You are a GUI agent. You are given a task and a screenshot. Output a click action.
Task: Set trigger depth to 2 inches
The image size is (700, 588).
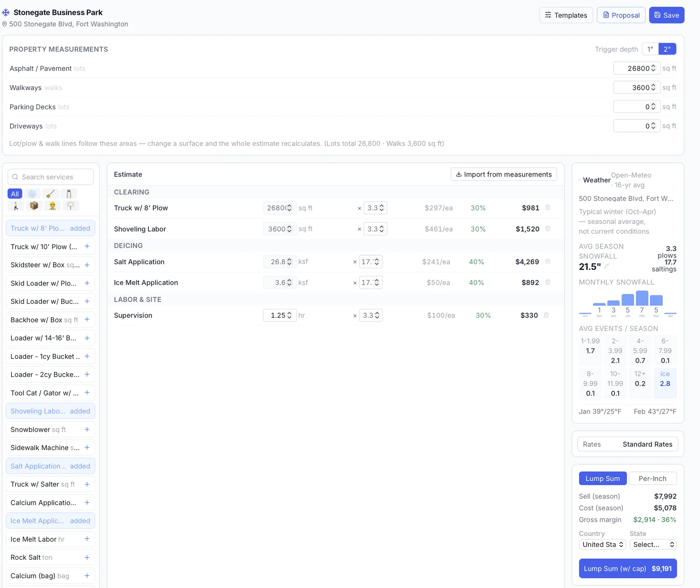point(667,49)
